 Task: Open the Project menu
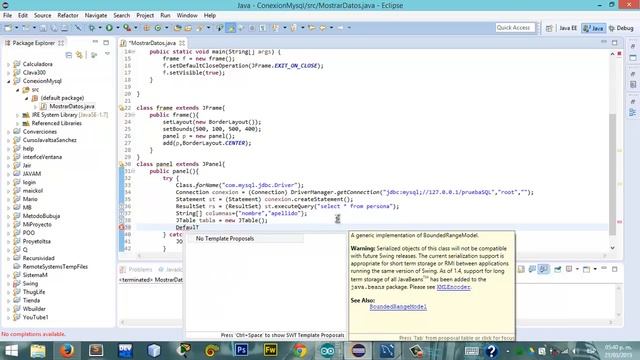click(x=145, y=16)
